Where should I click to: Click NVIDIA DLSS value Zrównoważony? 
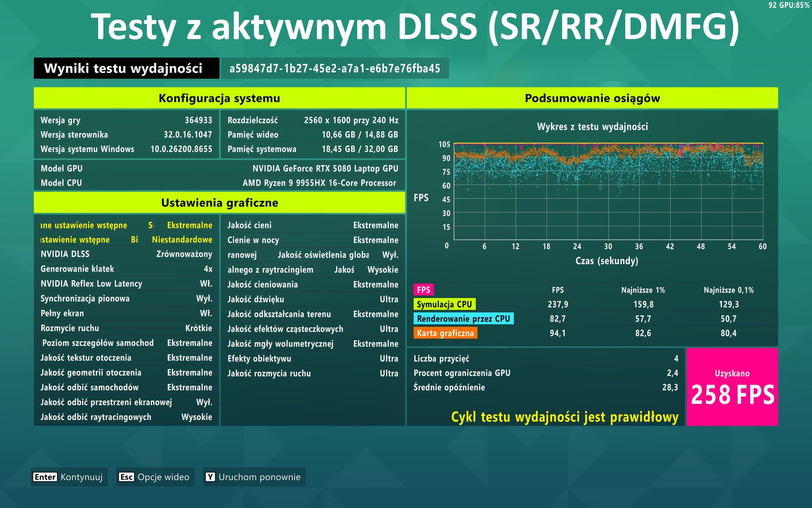point(184,254)
